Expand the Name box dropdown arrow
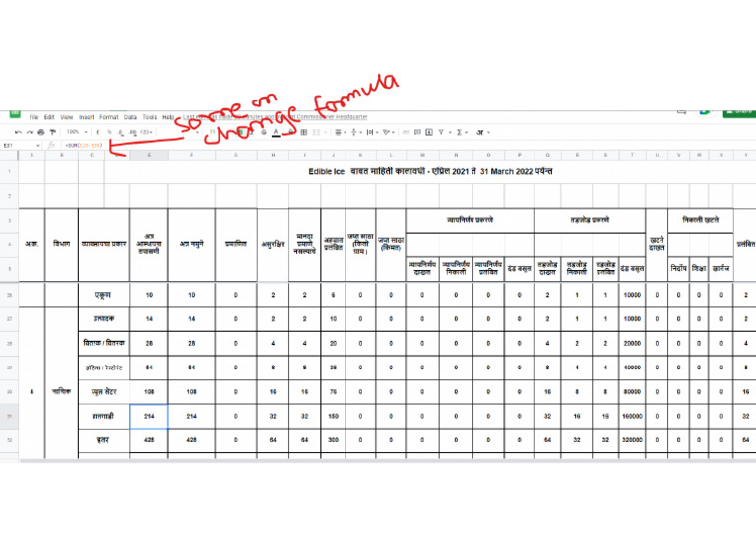Image resolution: width=756 pixels, height=535 pixels. coord(38,145)
